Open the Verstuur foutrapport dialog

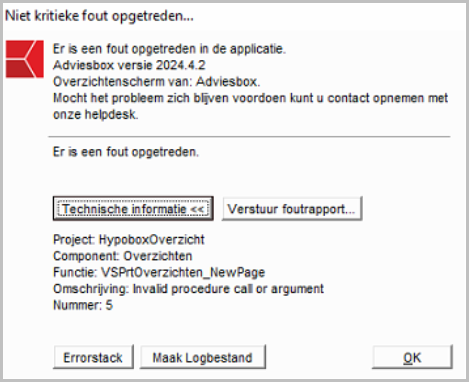(x=292, y=209)
